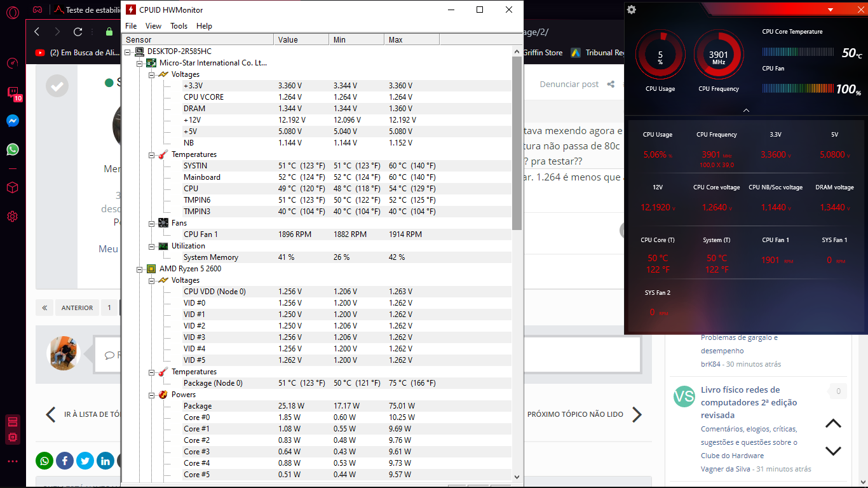This screenshot has width=868, height=488.
Task: Click the right arrow after PRÓXIMO TÓPICO NÃO LIDO
Action: 637,414
